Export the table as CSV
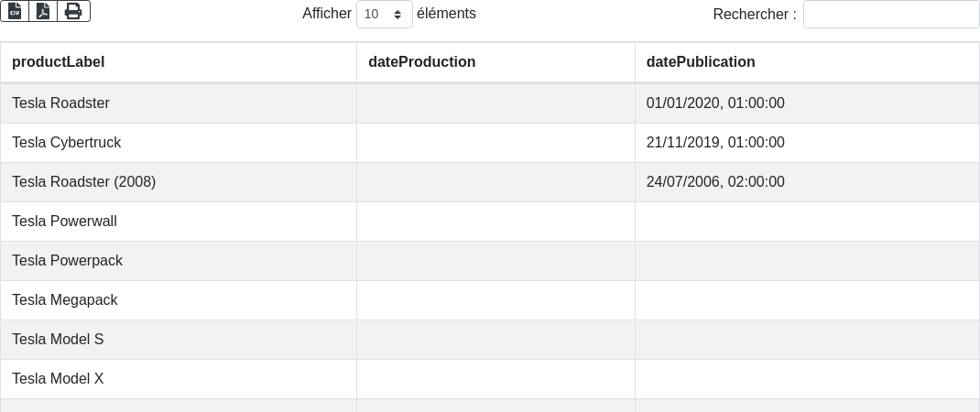Screen dimensions: 980x412 coord(15,11)
